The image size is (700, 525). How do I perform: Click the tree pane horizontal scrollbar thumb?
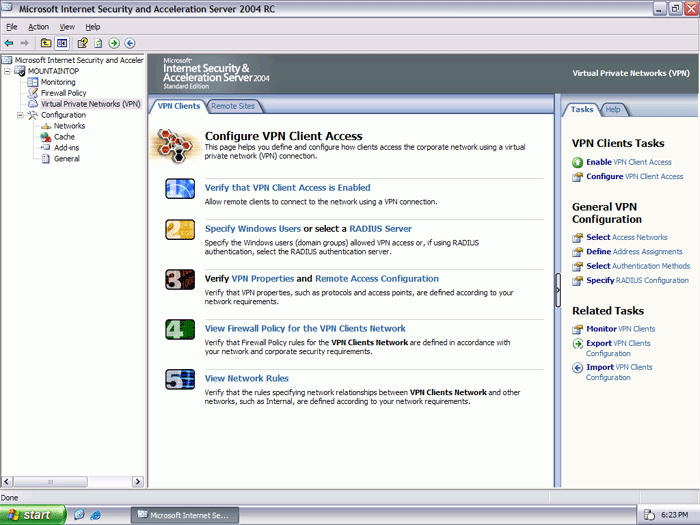point(50,482)
